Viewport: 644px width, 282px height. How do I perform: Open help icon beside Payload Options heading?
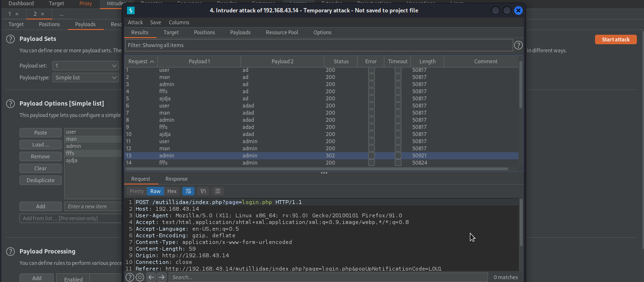click(x=10, y=104)
